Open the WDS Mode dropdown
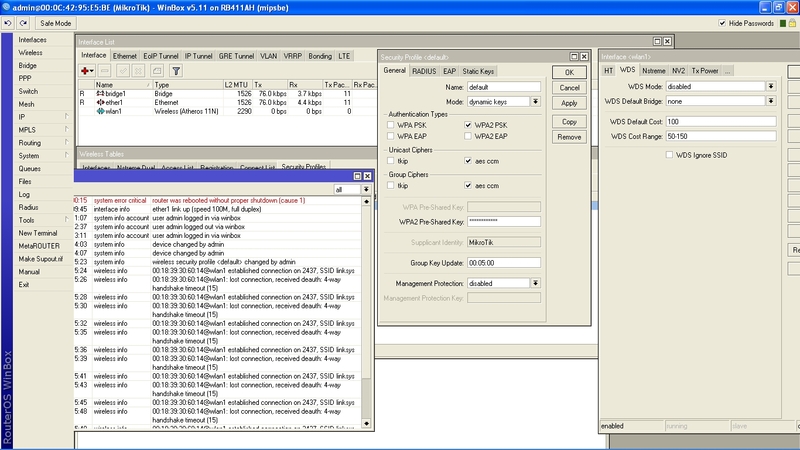The height and width of the screenshot is (450, 800). [x=771, y=87]
